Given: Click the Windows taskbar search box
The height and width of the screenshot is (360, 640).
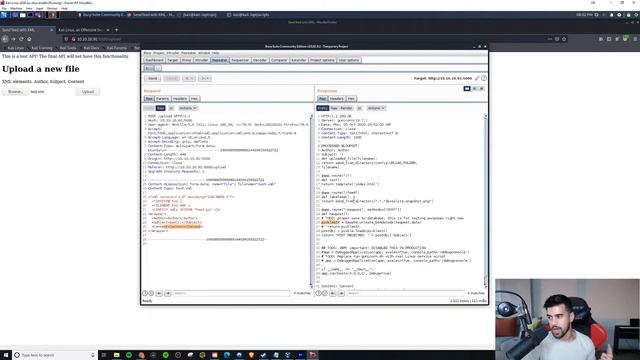Looking at the screenshot, I should (55, 355).
